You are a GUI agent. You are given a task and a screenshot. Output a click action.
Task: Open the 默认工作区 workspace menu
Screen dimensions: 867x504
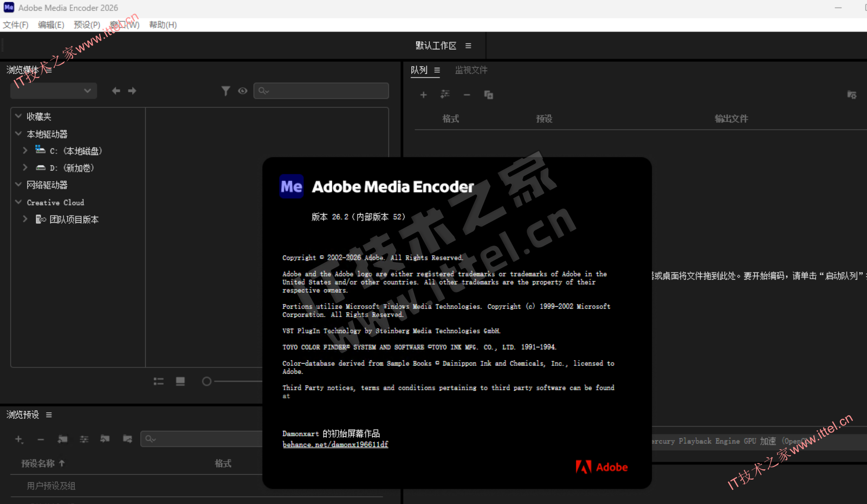pyautogui.click(x=468, y=46)
